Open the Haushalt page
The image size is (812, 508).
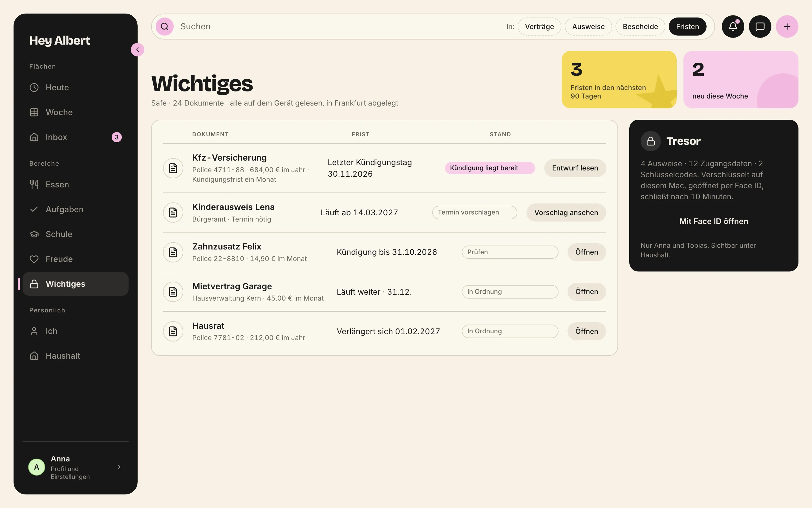[x=76, y=356]
